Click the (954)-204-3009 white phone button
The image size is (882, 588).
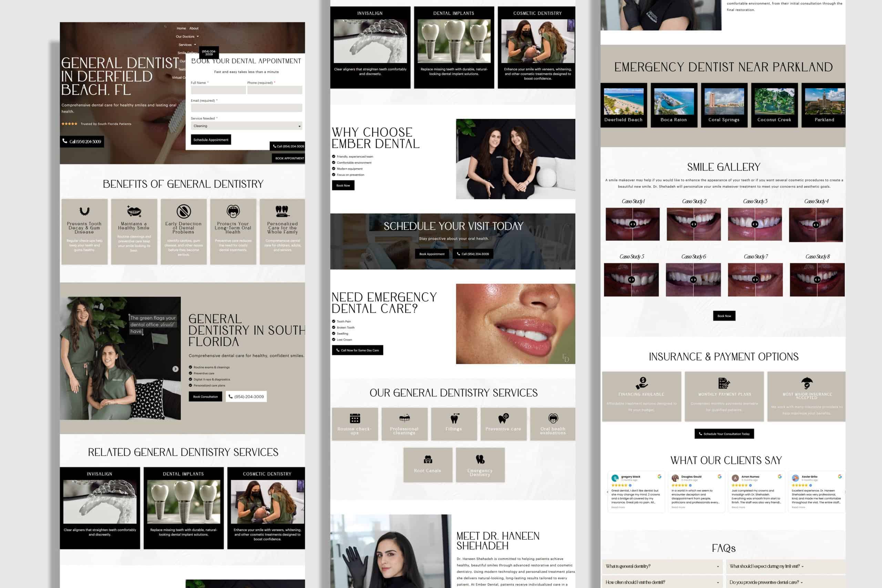pos(246,396)
